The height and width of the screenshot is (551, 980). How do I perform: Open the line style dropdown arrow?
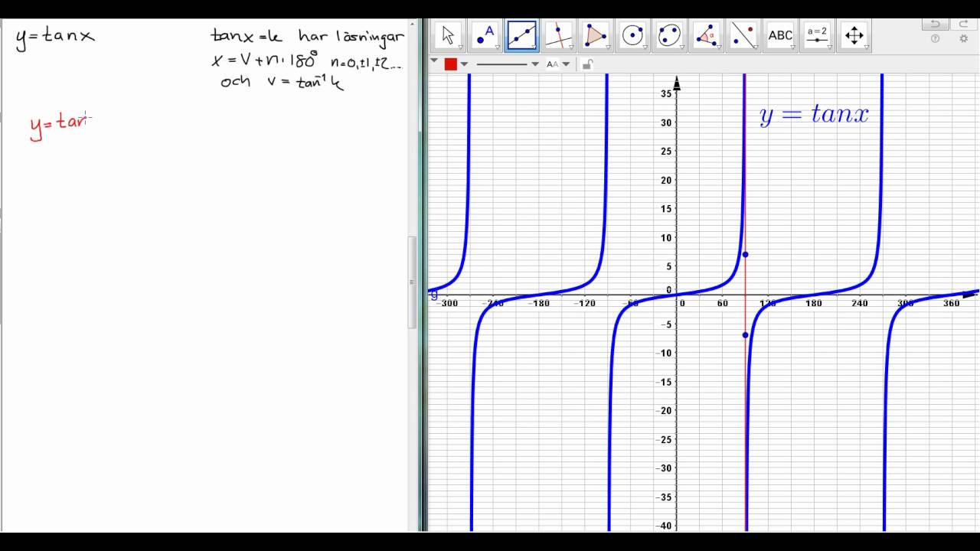click(535, 64)
